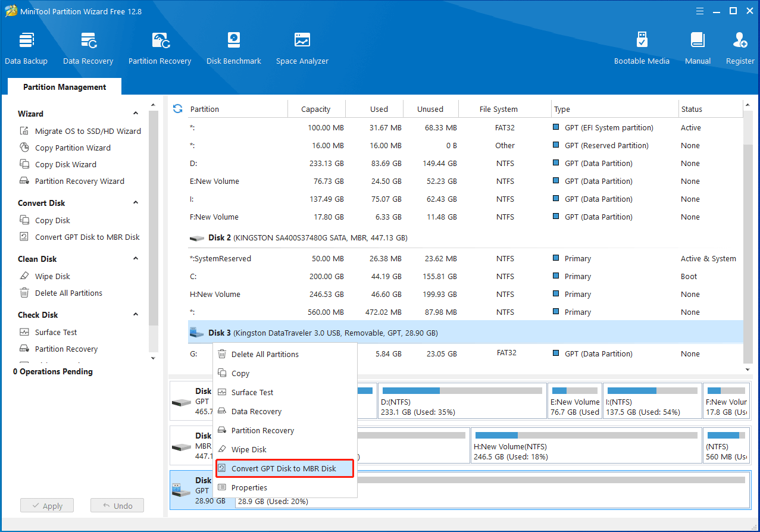Click Disk 3 USB icon in disk map
Screen dimensions: 760x532
coord(182,490)
